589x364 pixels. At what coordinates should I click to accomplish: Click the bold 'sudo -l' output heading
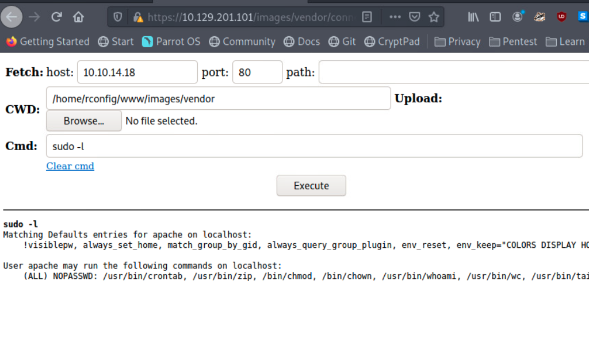[x=21, y=224]
